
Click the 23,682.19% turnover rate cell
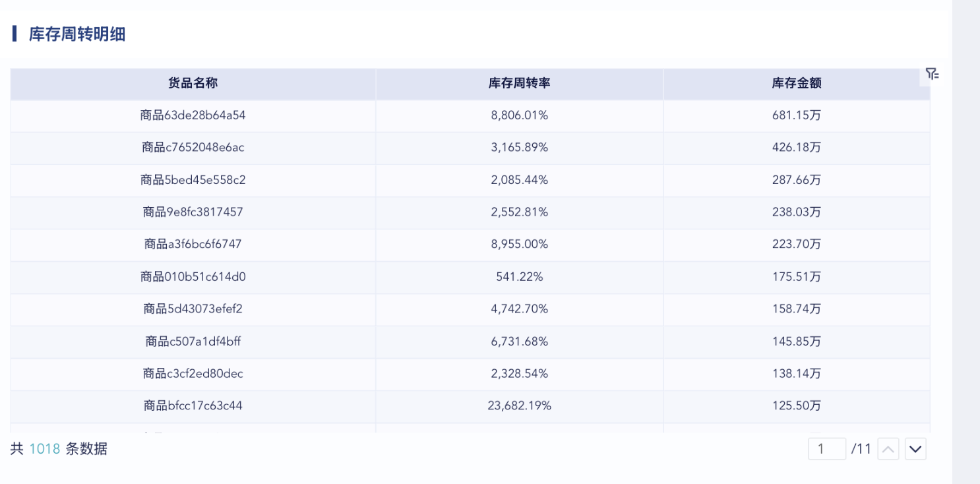click(519, 406)
